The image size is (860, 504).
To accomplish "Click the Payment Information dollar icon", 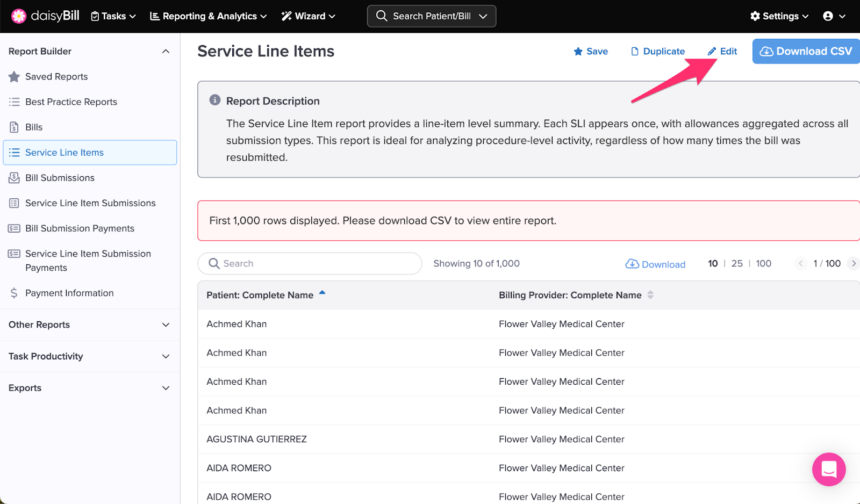I will click(x=14, y=293).
